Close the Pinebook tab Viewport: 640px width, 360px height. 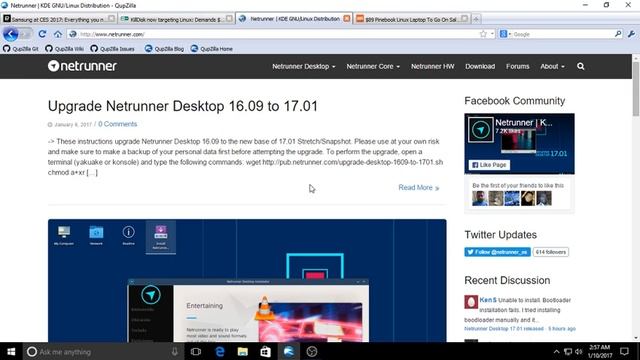point(464,19)
